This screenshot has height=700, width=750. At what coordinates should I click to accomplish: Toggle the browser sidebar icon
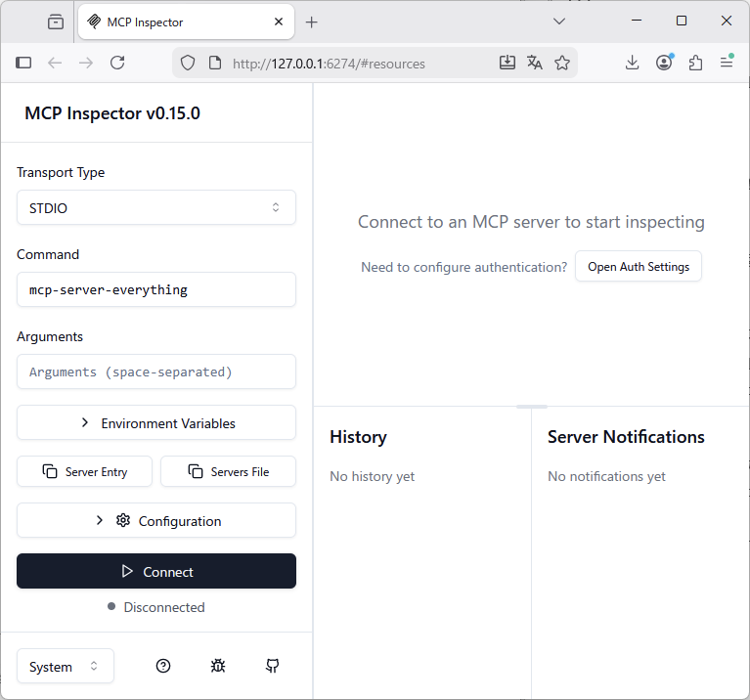pos(23,63)
